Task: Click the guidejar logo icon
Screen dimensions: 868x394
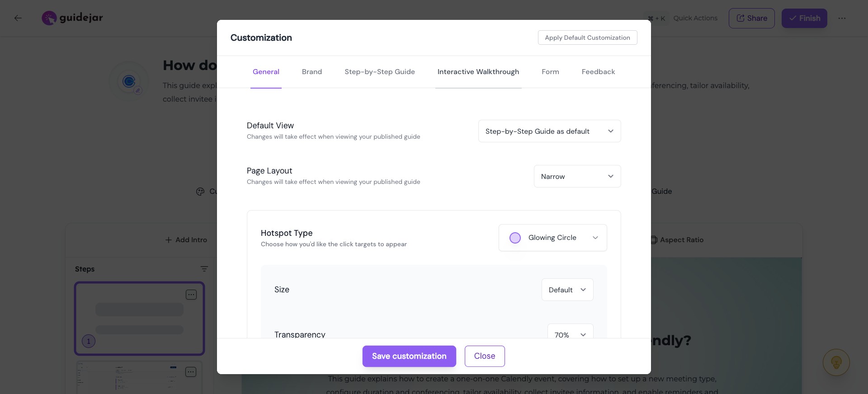Action: click(x=49, y=18)
